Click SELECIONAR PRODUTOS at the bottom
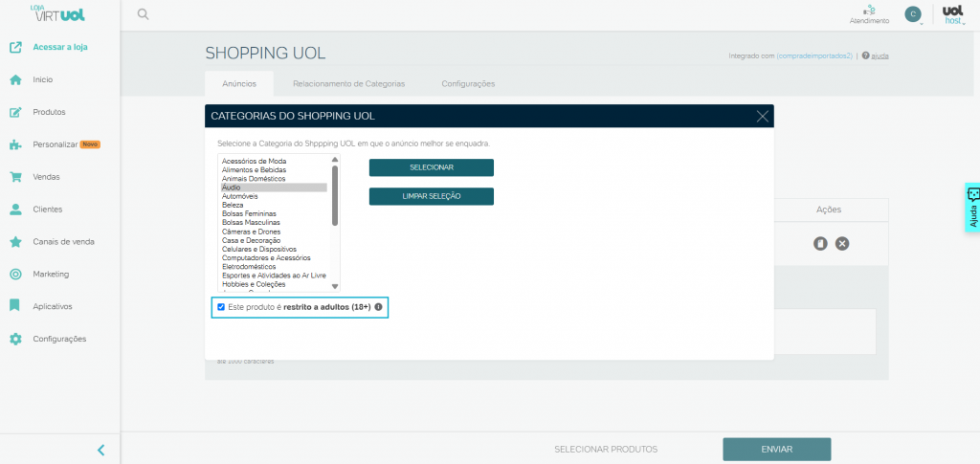This screenshot has height=464, width=980. coord(606,449)
